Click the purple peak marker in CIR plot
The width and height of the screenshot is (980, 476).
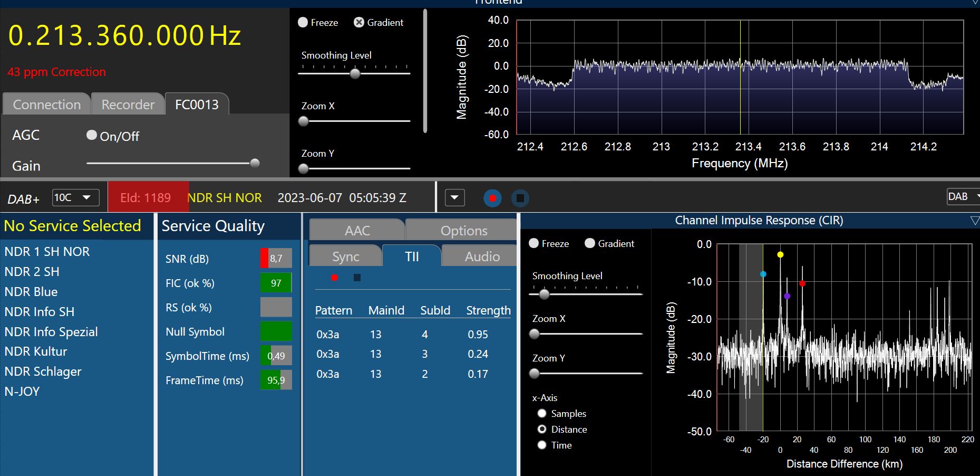point(787,297)
